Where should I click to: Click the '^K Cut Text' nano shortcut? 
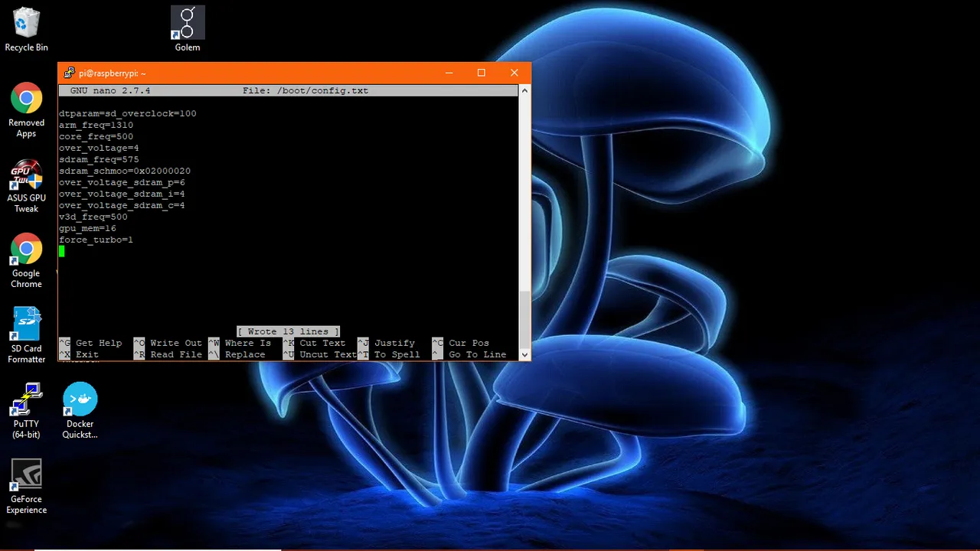[x=314, y=343]
